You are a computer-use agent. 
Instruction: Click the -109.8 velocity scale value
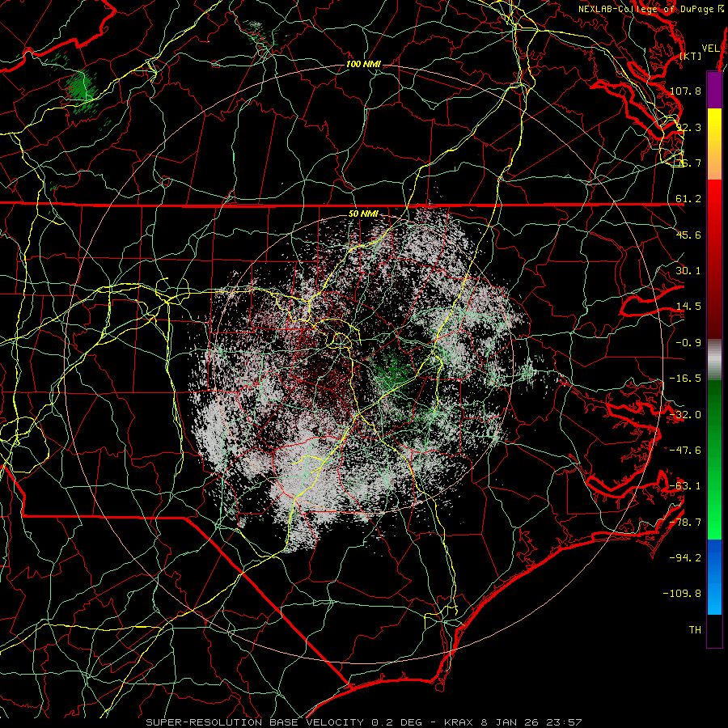pos(682,594)
